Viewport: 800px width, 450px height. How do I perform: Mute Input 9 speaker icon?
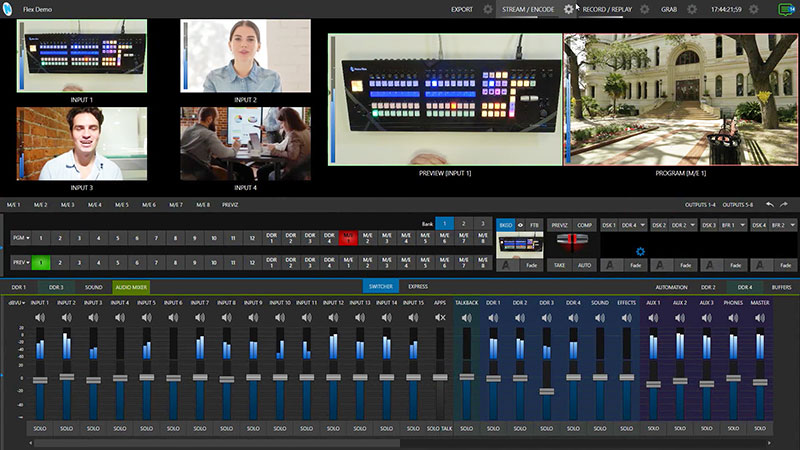[253, 317]
